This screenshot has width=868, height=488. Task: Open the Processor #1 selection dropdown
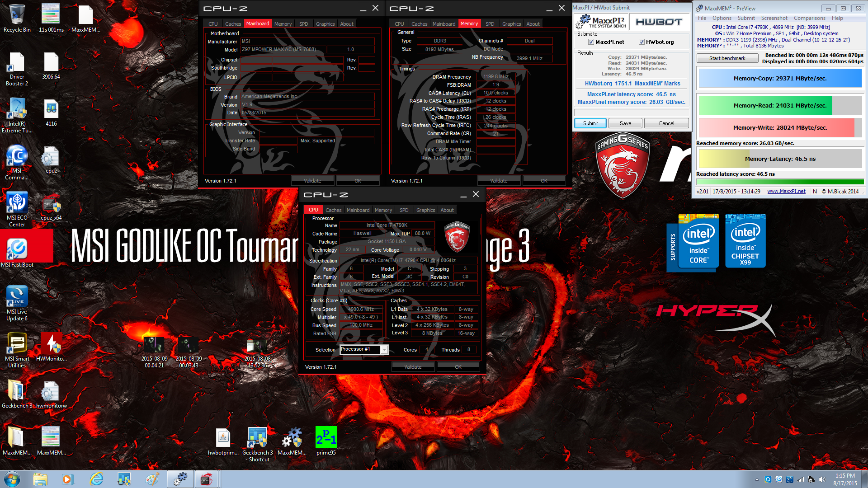pos(364,349)
